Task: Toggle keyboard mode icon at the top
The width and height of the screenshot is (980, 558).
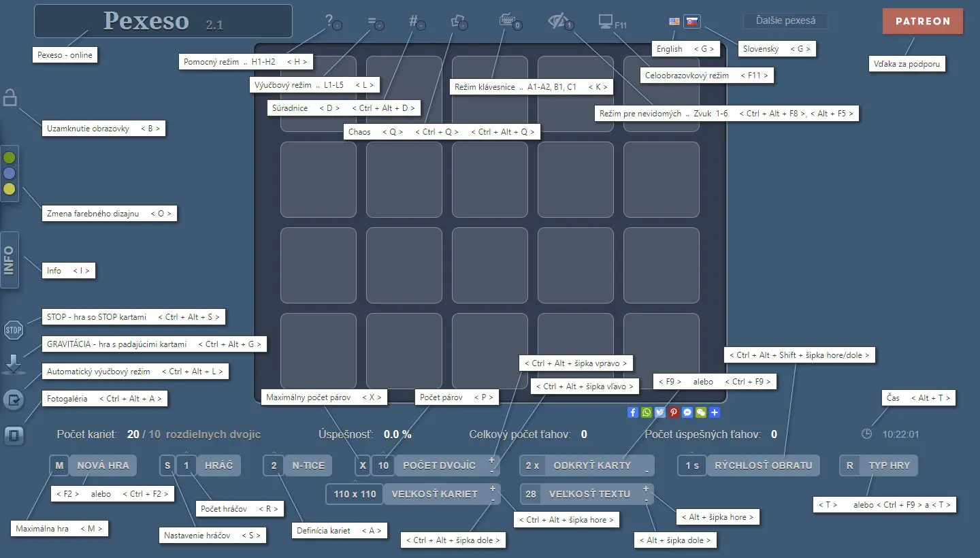Action: pos(507,20)
